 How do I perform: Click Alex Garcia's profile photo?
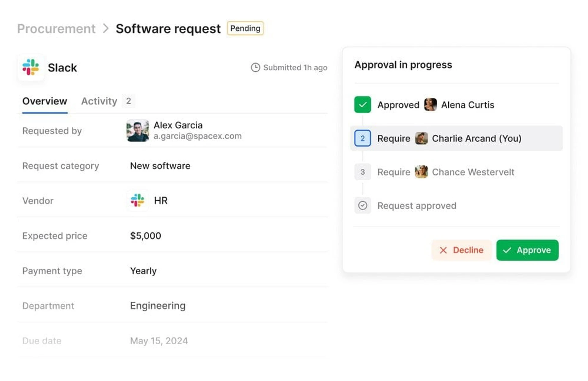tap(138, 130)
